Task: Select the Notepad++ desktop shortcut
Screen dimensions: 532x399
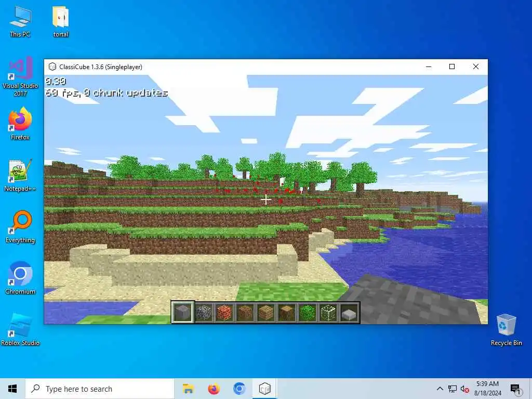Action: pyautogui.click(x=20, y=176)
